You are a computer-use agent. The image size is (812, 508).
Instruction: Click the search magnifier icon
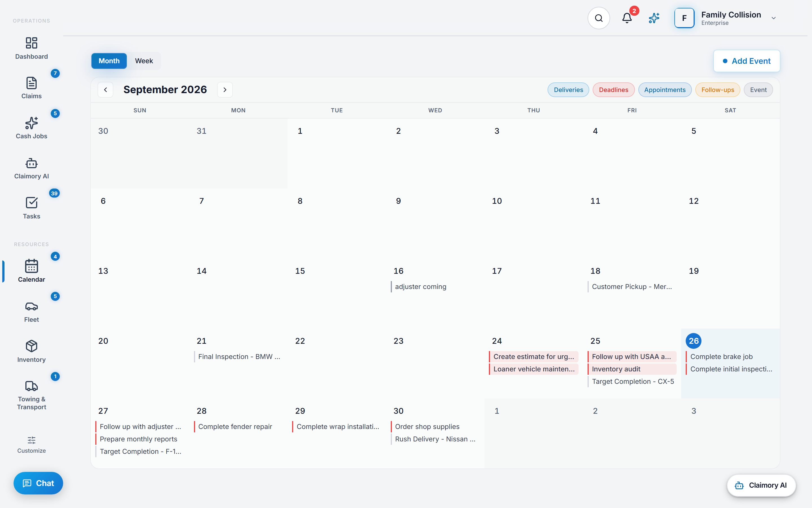[x=599, y=18]
